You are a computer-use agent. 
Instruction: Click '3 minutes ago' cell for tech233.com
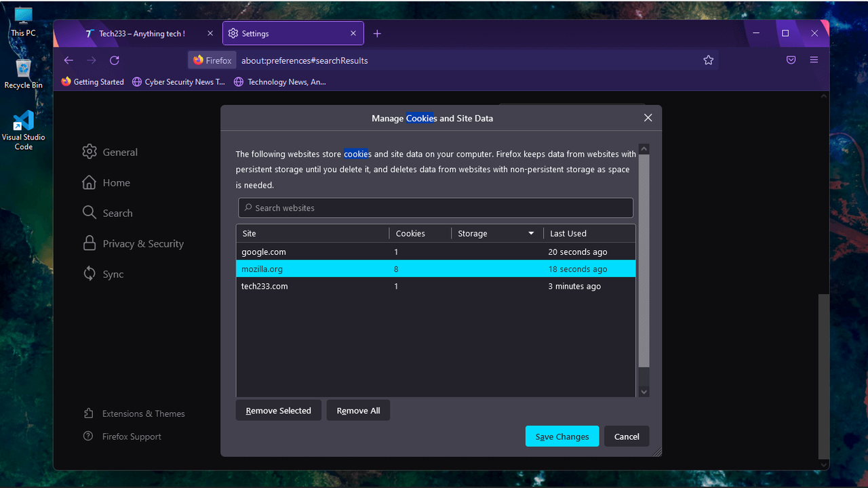[575, 286]
